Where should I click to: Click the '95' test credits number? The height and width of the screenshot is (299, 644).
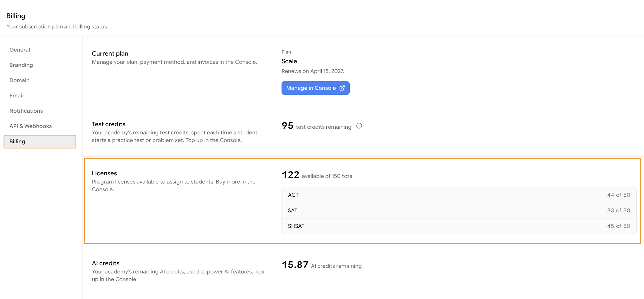coord(287,126)
